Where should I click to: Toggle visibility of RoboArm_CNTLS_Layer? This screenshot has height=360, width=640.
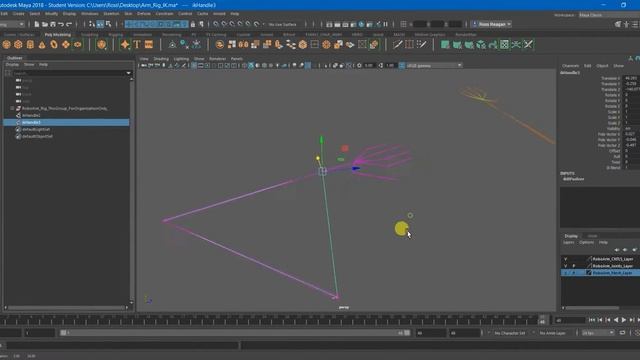click(566, 259)
